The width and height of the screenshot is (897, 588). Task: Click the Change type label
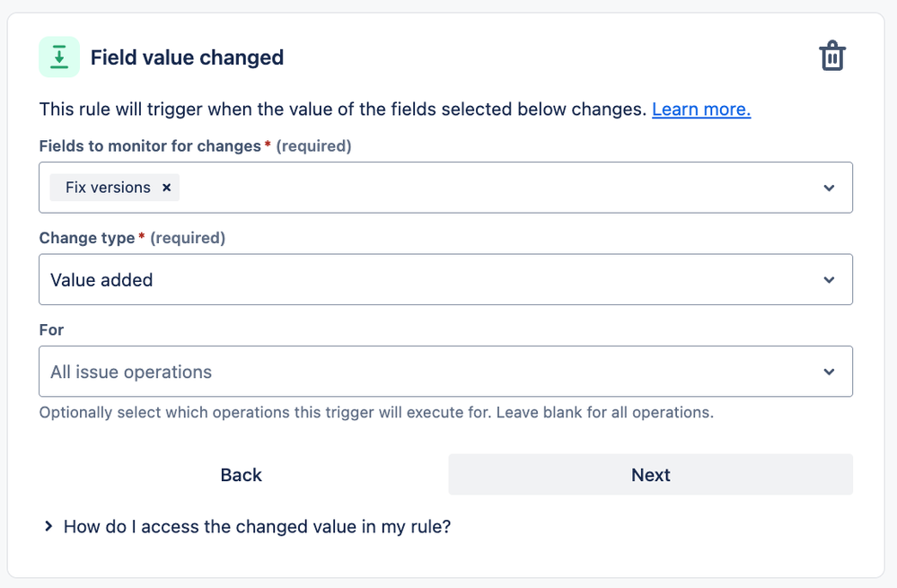(x=87, y=238)
